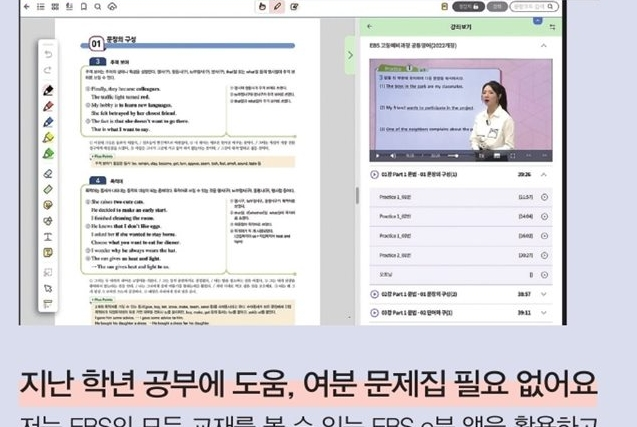Expand the 03강 Part 1 lecture row
The image size is (637, 427).
tap(545, 313)
